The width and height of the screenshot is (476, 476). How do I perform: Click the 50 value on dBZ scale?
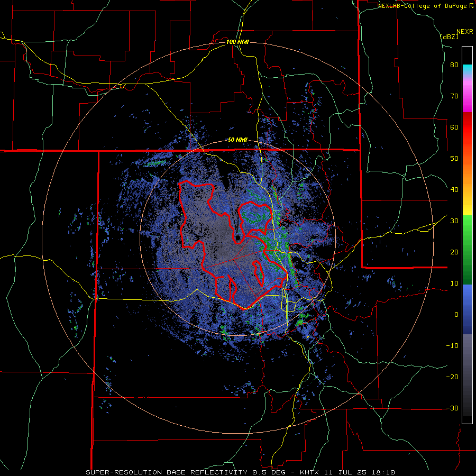(x=454, y=159)
